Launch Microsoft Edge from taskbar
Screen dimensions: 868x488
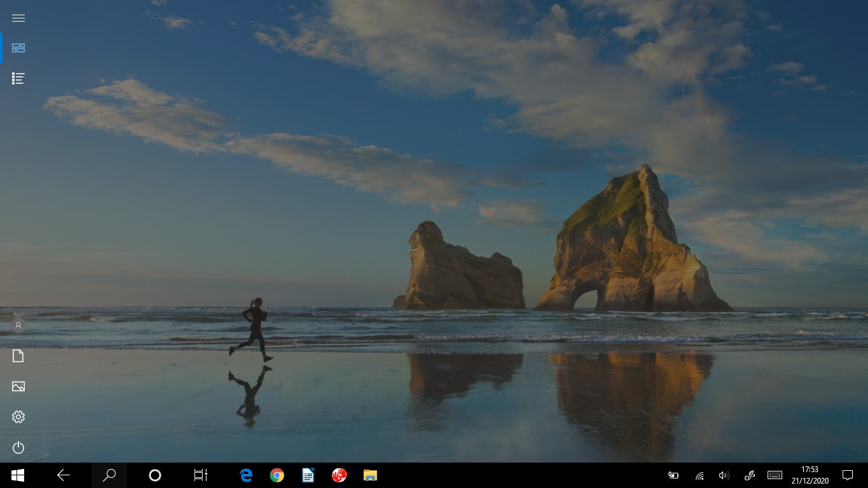click(x=246, y=475)
